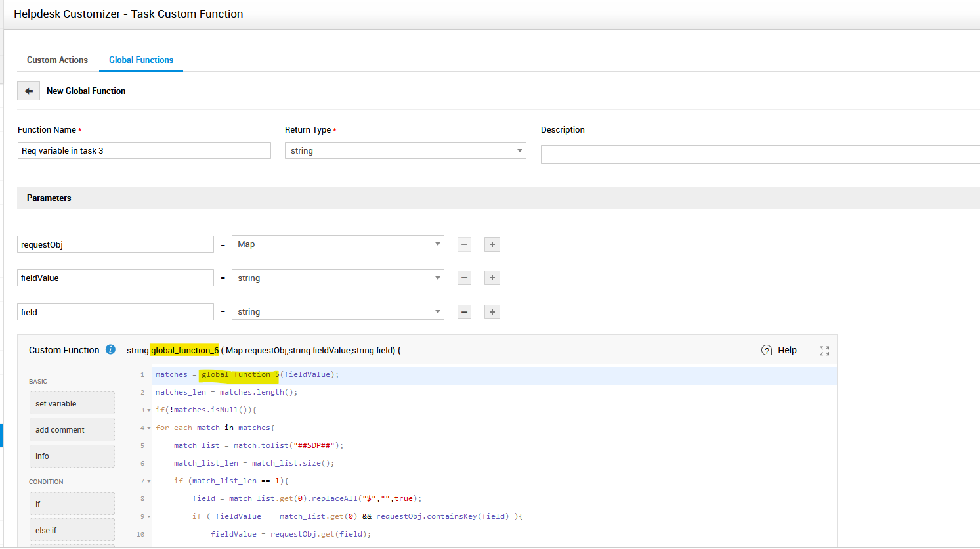The width and height of the screenshot is (980, 549).
Task: Click the add comment block
Action: tap(72, 430)
